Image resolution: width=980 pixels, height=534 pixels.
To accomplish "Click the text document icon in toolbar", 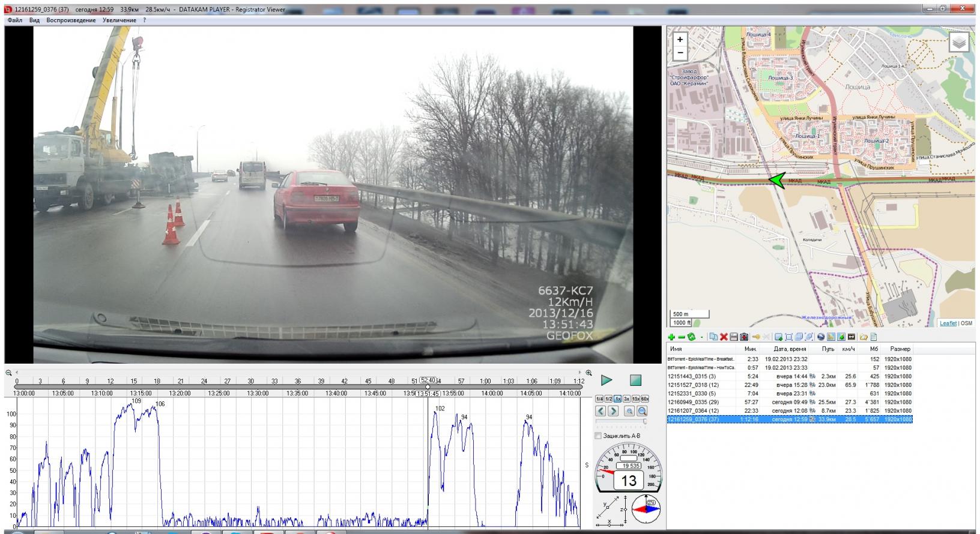I will (874, 337).
